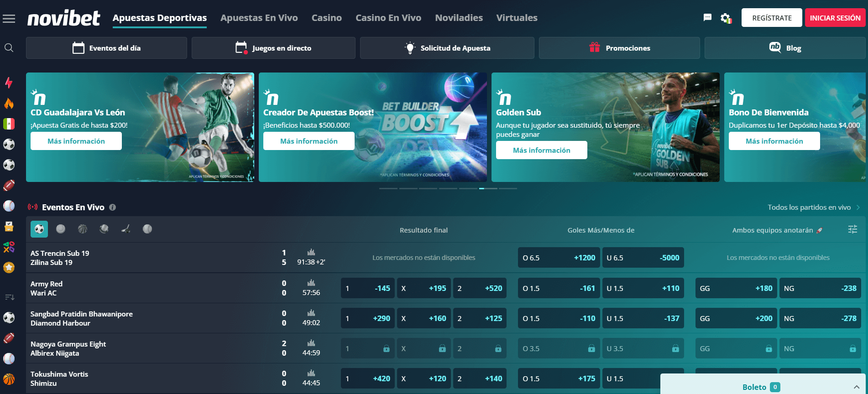
Task: Más información on Bono De Bienvenida banner
Action: pos(774,141)
